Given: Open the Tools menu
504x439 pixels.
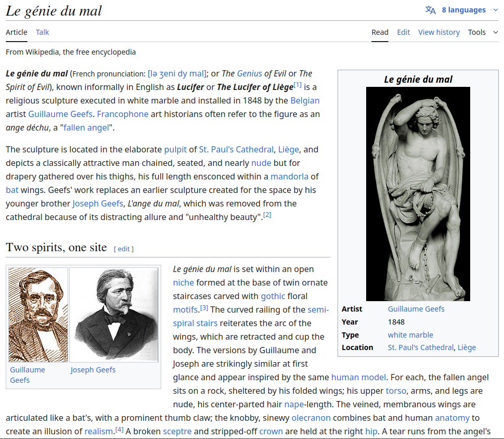Looking at the screenshot, I should pos(476,32).
